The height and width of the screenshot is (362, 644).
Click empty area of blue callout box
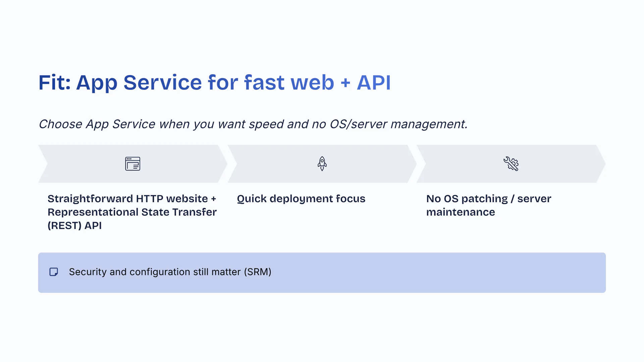(436, 273)
